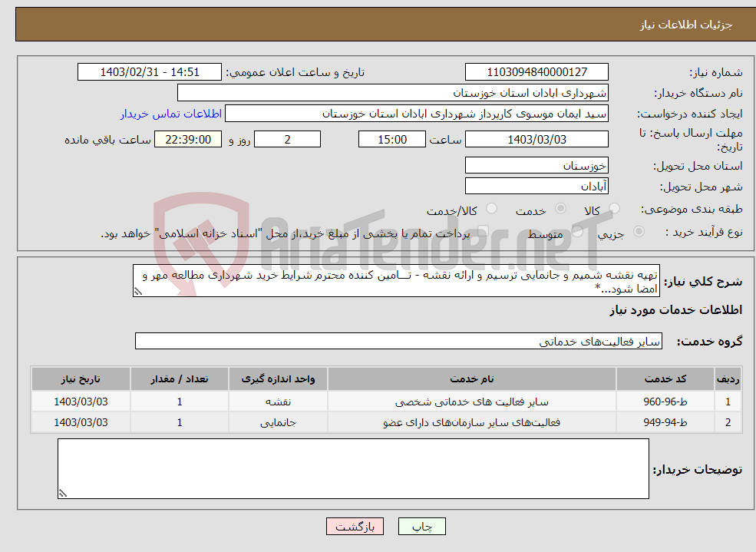
Task: Open اطلاعات تماس خریدار link
Action: point(171,114)
